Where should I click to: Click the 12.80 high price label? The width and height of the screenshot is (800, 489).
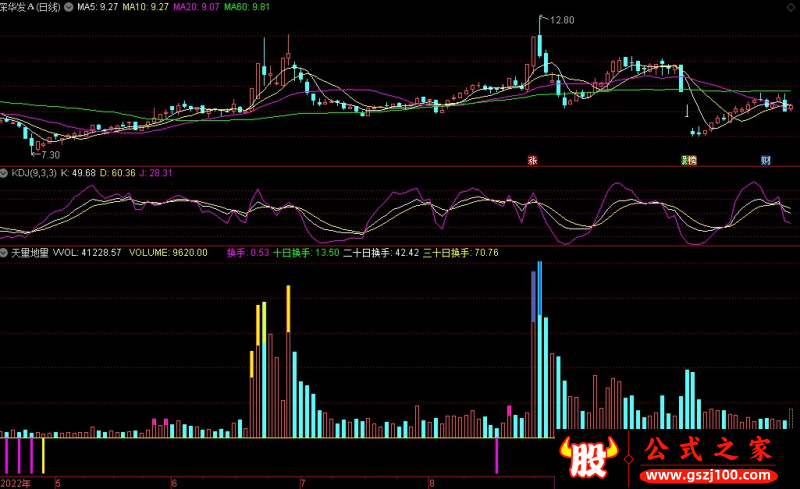click(x=562, y=20)
